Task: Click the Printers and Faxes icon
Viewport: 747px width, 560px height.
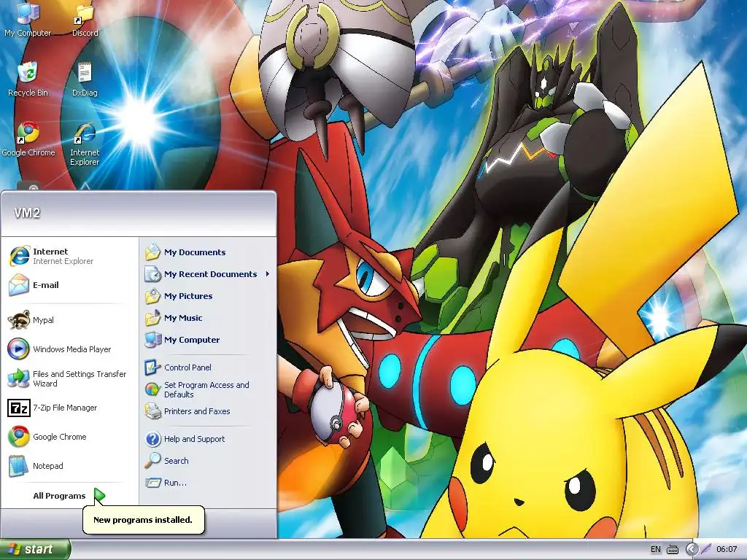Action: (152, 411)
